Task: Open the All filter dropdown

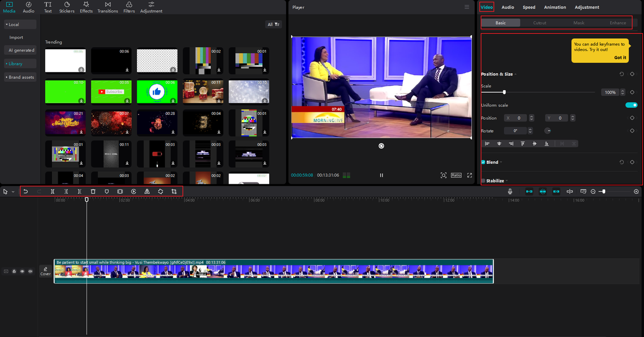Action: pyautogui.click(x=274, y=24)
